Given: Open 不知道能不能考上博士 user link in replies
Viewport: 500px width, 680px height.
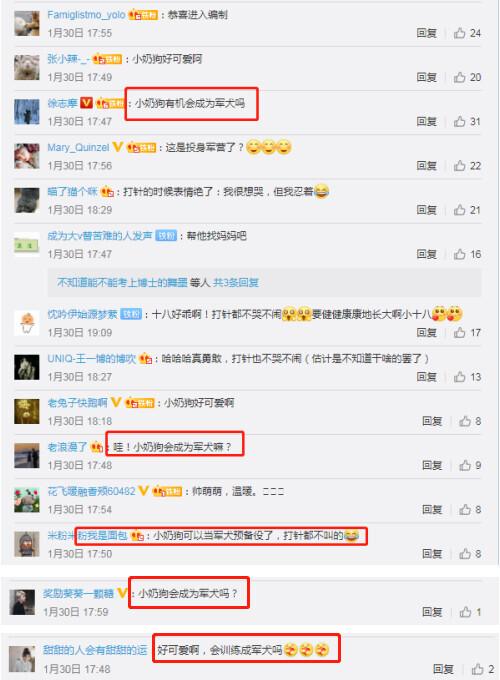Looking at the screenshot, I should (x=122, y=283).
